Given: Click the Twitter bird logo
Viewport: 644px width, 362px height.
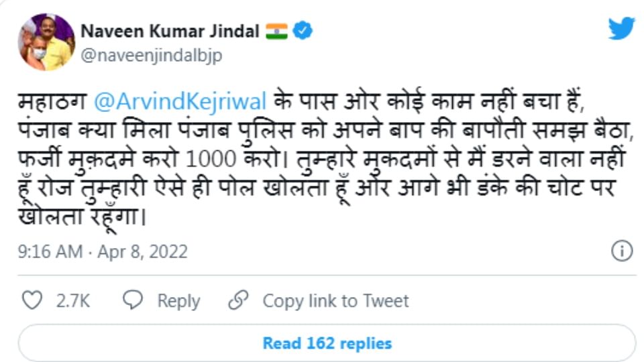Looking at the screenshot, I should click(x=621, y=29).
